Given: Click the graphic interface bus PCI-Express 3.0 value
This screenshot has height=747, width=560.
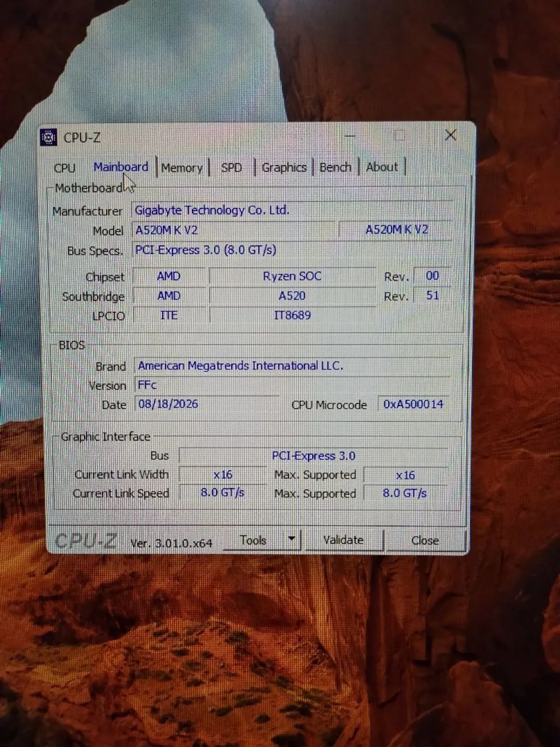Looking at the screenshot, I should coord(314,456).
